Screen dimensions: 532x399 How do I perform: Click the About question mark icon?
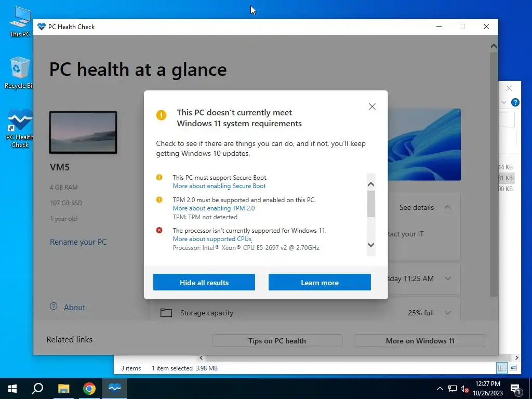pyautogui.click(x=54, y=307)
